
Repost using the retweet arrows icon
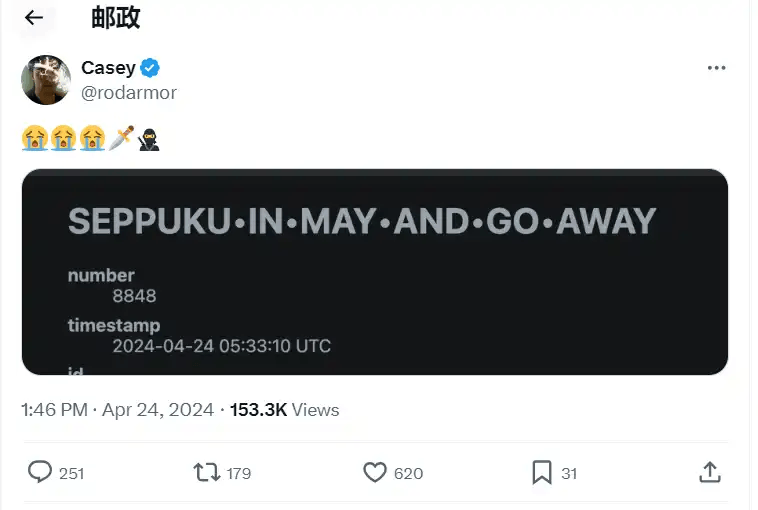tap(206, 472)
